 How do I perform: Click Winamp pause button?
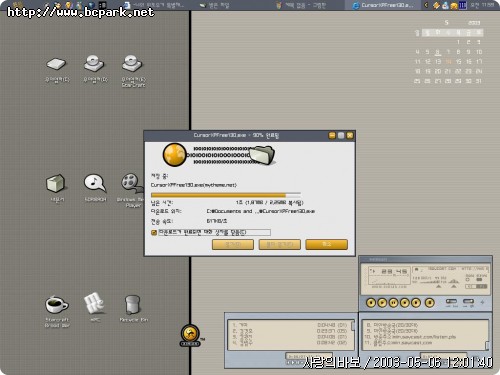click(393, 303)
